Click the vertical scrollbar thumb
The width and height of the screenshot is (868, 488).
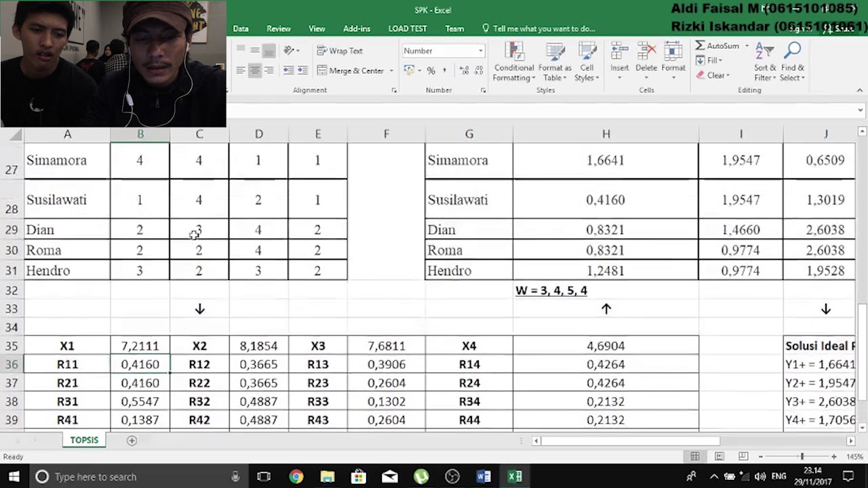pyautogui.click(x=863, y=352)
